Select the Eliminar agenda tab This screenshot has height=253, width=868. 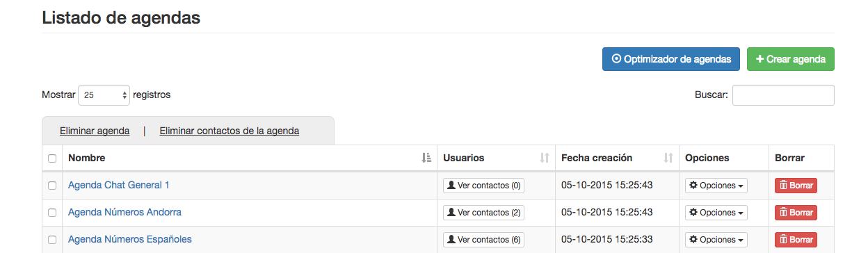coord(95,131)
